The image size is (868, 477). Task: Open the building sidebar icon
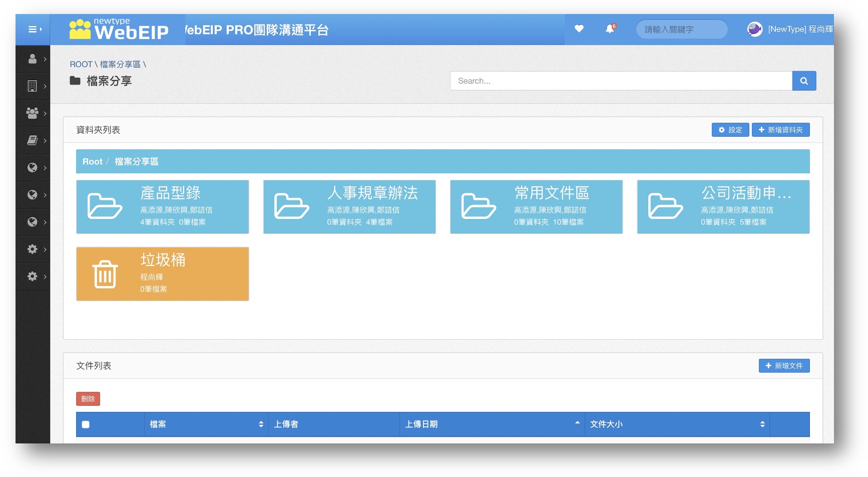[33, 86]
